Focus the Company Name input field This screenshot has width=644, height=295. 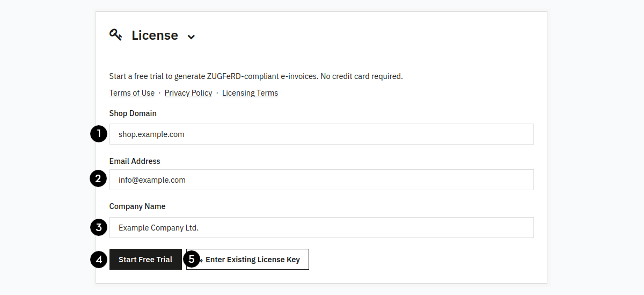point(321,228)
